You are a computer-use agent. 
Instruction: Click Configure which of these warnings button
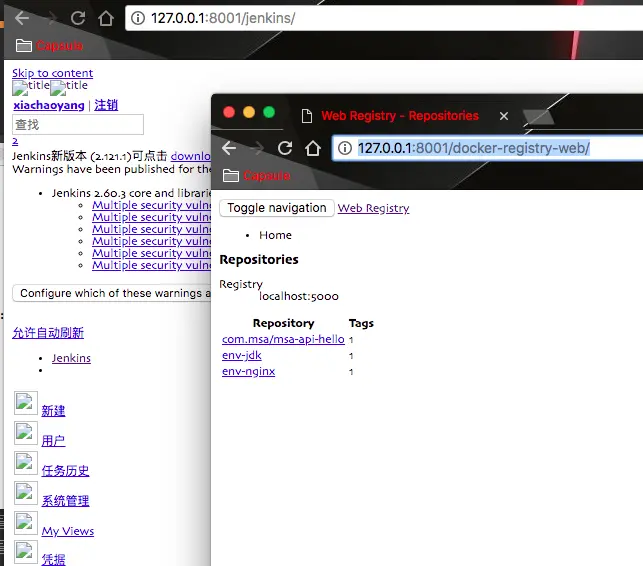click(112, 293)
